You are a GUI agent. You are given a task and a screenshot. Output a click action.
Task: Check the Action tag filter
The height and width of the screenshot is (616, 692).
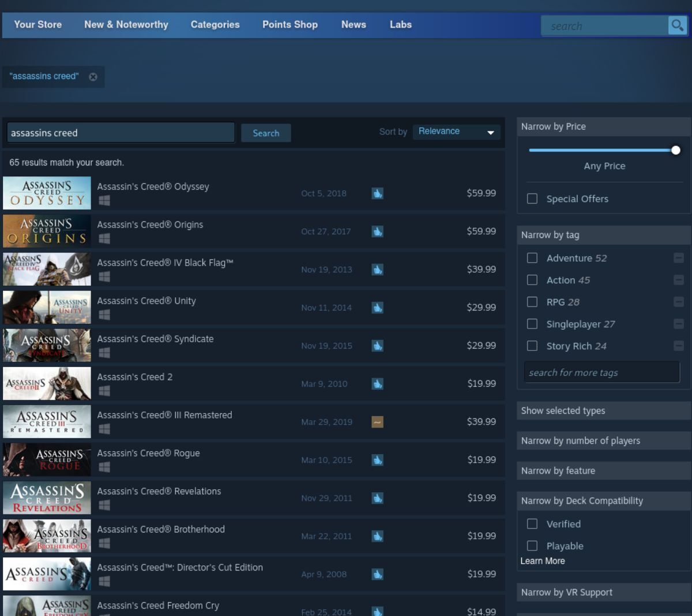(532, 280)
